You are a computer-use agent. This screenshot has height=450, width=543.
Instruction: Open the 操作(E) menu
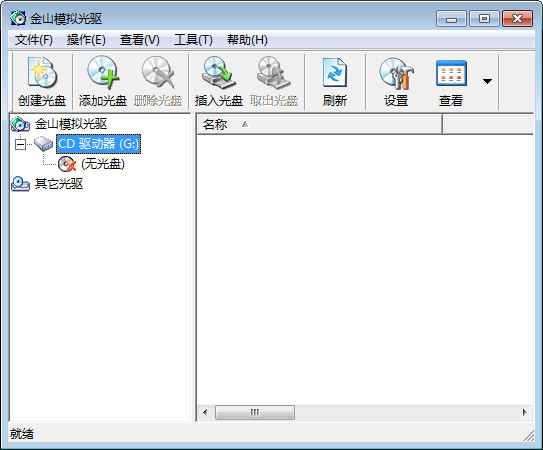pos(86,40)
